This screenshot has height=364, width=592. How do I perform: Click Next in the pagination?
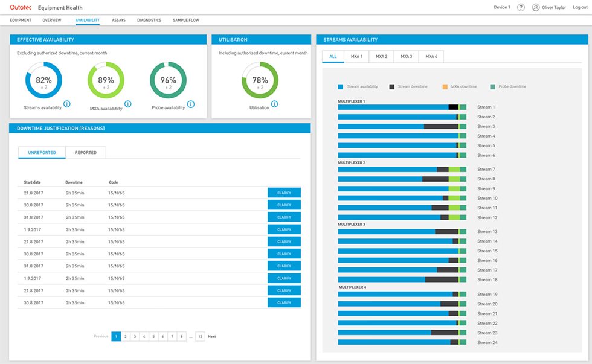(x=211, y=336)
